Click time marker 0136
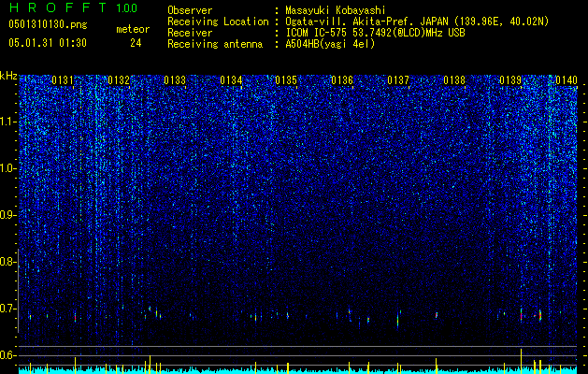 click(x=342, y=80)
